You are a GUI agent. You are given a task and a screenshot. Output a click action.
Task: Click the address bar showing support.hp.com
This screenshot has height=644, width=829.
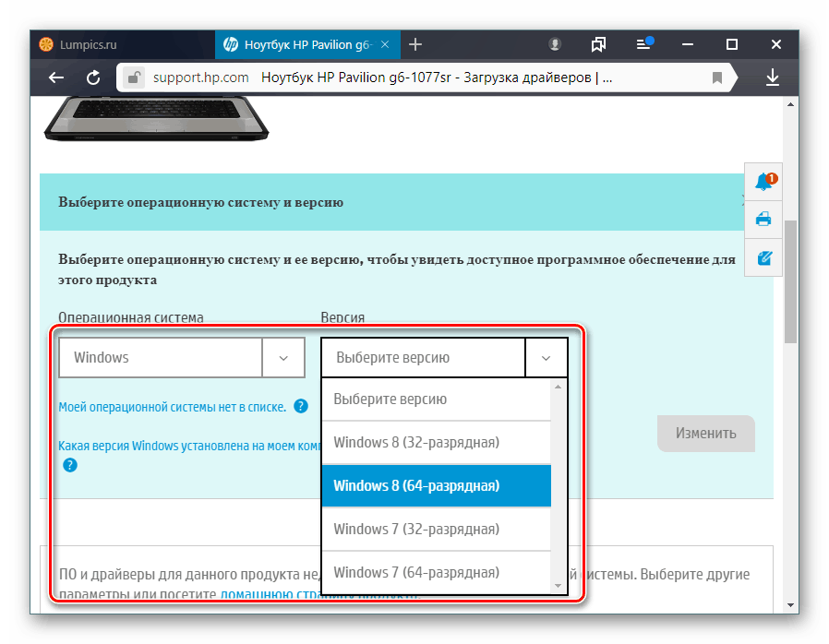point(423,78)
